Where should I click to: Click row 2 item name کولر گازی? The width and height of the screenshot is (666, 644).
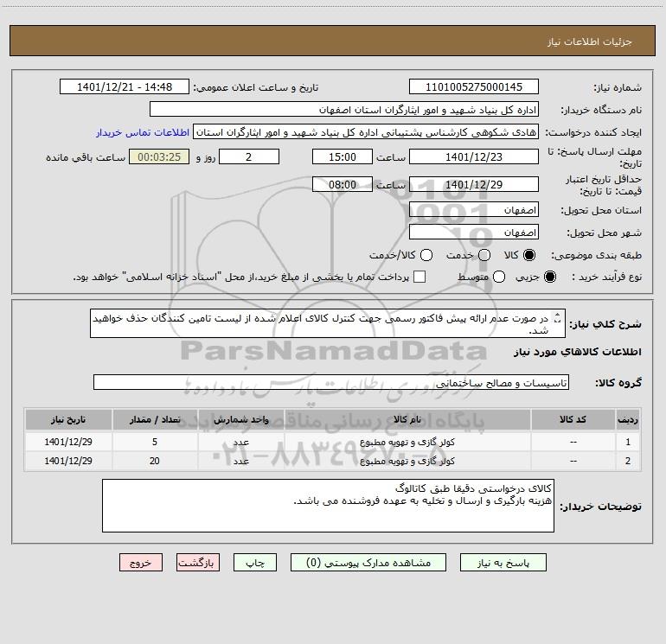(407, 461)
